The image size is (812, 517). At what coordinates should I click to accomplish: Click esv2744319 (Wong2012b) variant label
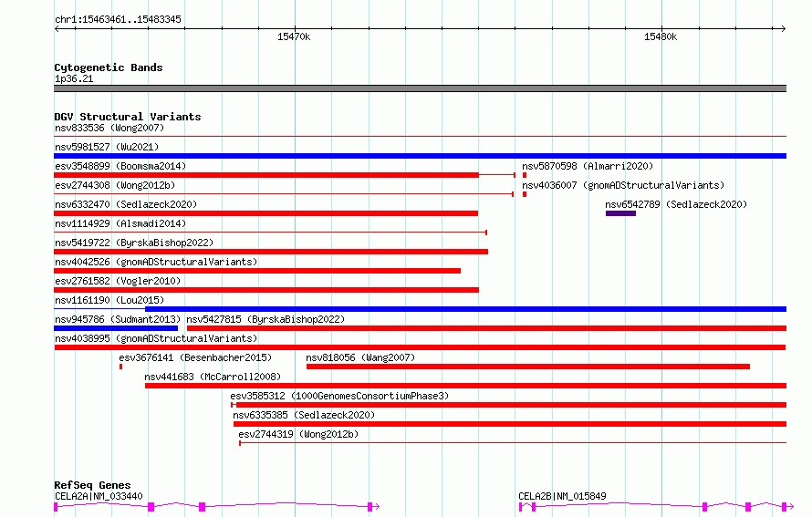[x=298, y=434]
